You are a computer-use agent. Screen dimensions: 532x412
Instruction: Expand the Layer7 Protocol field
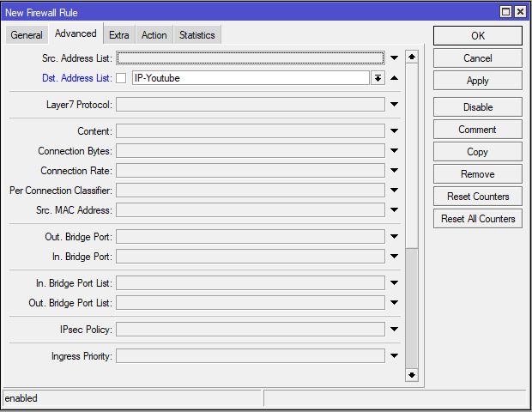(394, 105)
